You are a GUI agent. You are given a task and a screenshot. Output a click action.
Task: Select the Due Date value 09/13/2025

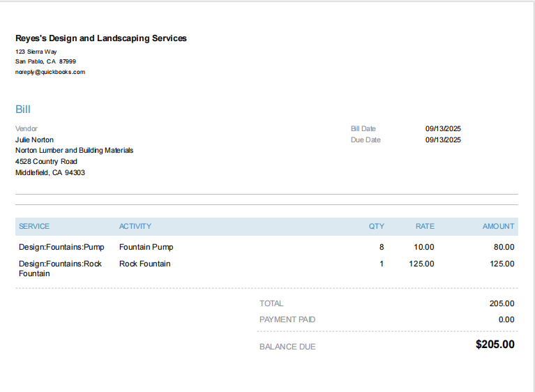point(443,140)
